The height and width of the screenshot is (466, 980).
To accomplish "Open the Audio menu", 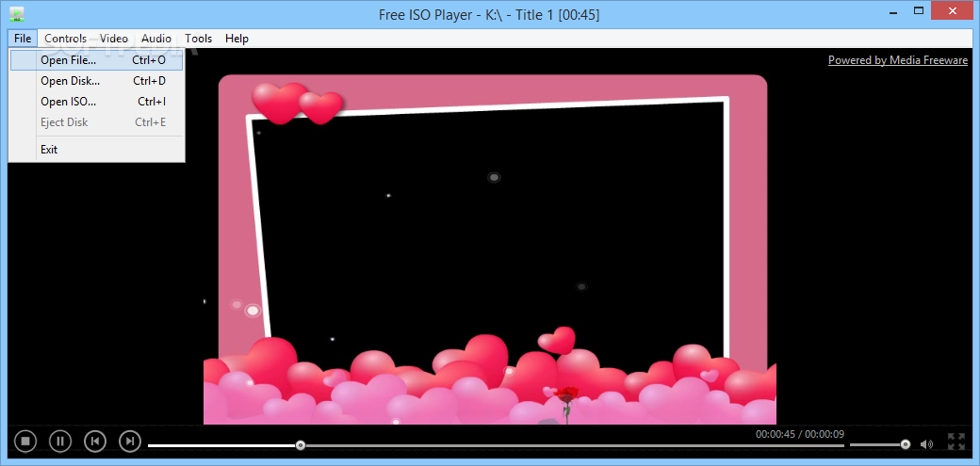I will point(156,38).
